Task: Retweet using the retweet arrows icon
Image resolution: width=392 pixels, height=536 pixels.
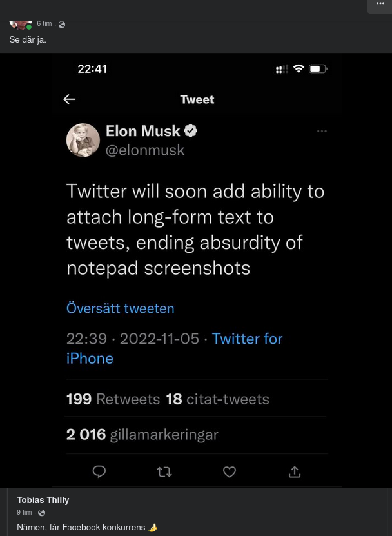Action: coord(164,472)
